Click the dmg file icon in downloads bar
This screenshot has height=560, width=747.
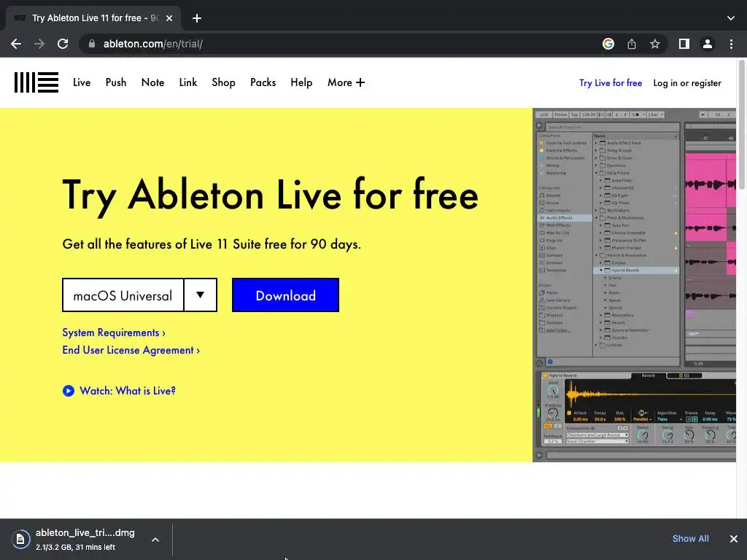(x=20, y=539)
